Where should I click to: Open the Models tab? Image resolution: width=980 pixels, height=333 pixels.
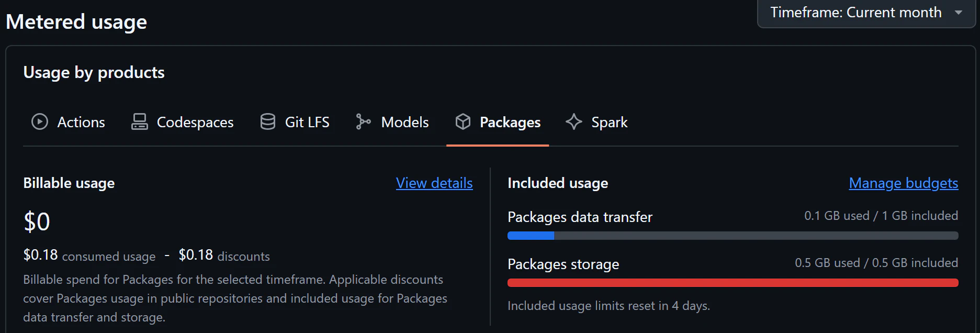404,122
